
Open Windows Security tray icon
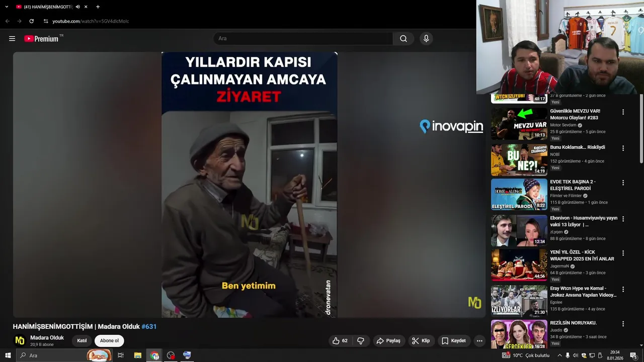click(584, 355)
